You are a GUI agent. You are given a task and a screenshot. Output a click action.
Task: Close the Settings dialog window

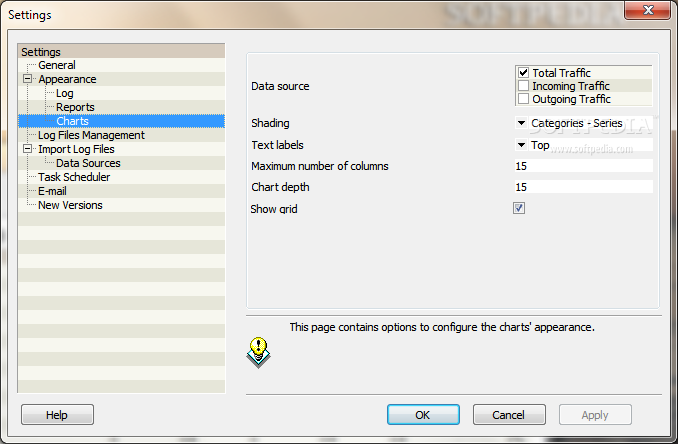tap(647, 10)
